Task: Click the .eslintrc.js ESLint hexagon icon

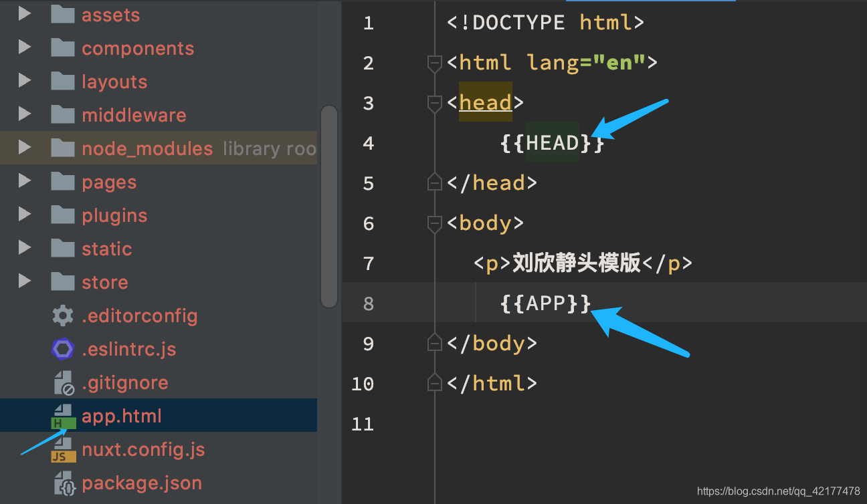Action: (63, 348)
